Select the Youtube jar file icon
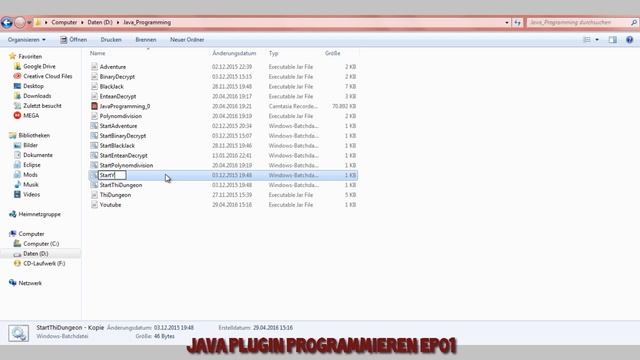The image size is (640, 360). click(x=94, y=204)
